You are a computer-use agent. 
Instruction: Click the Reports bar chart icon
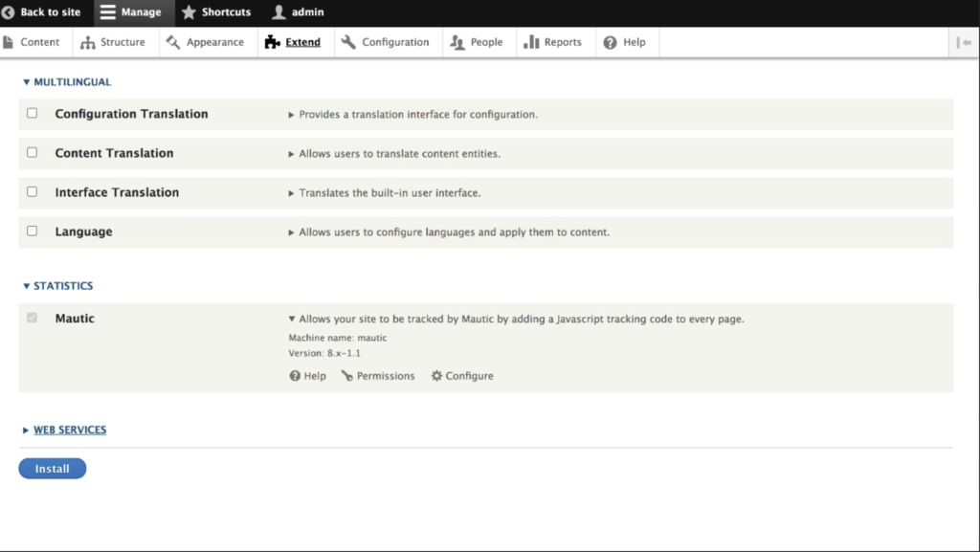(x=531, y=42)
